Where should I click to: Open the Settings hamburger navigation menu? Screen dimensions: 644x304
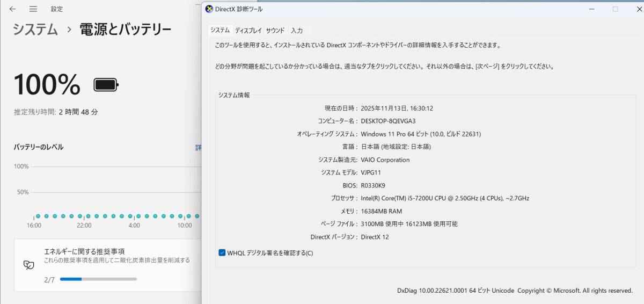[x=33, y=9]
